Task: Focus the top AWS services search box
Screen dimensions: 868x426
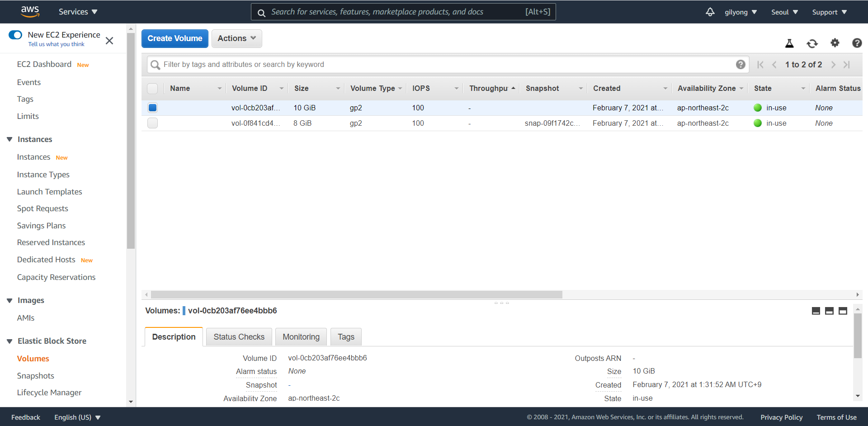Action: (403, 12)
